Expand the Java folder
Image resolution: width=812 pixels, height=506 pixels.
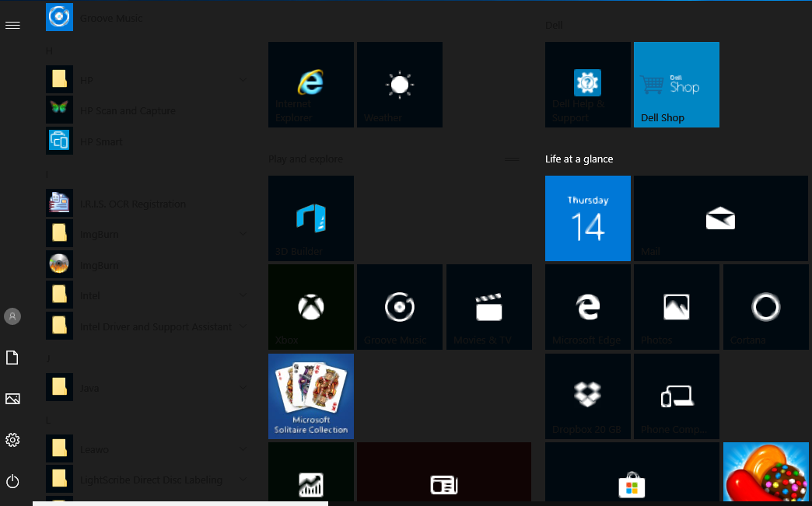tap(148, 388)
